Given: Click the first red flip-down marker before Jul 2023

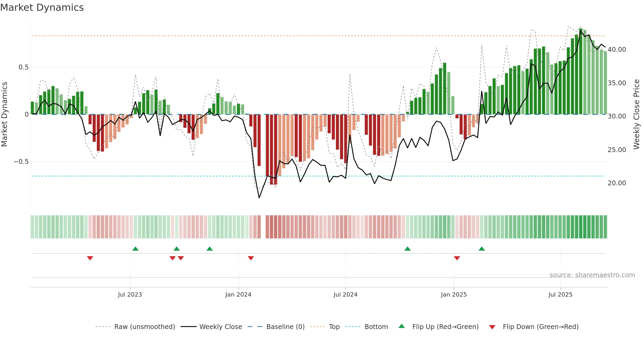Looking at the screenshot, I should click(x=90, y=258).
